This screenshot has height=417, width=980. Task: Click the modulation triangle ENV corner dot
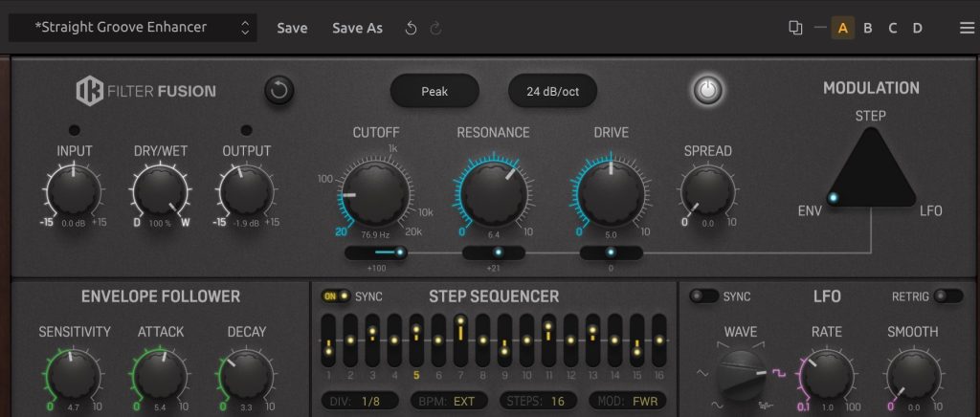[x=834, y=198]
